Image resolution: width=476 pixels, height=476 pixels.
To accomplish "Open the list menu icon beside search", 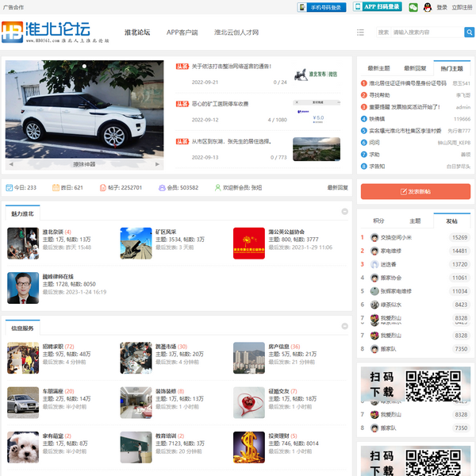I will click(x=360, y=33).
